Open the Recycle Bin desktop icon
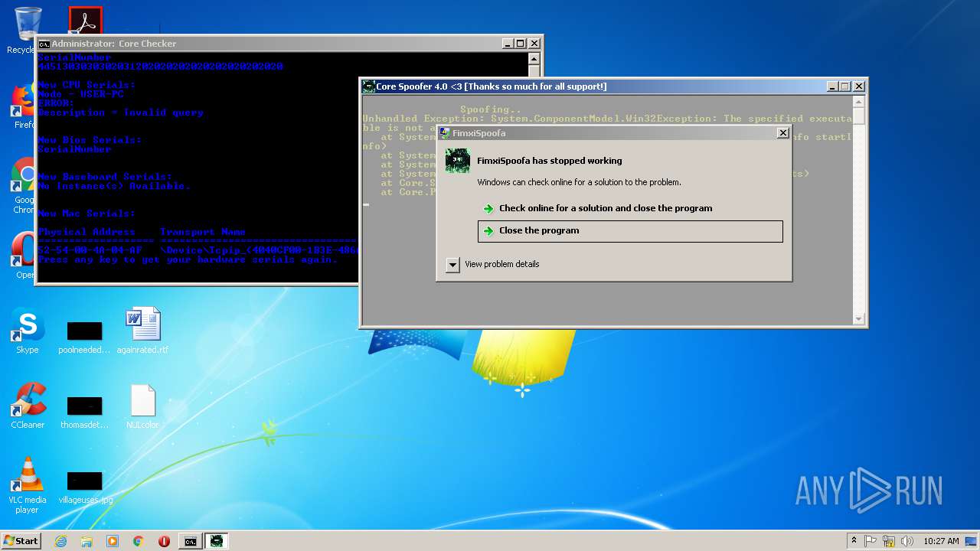Image resolution: width=980 pixels, height=551 pixels. (28, 23)
